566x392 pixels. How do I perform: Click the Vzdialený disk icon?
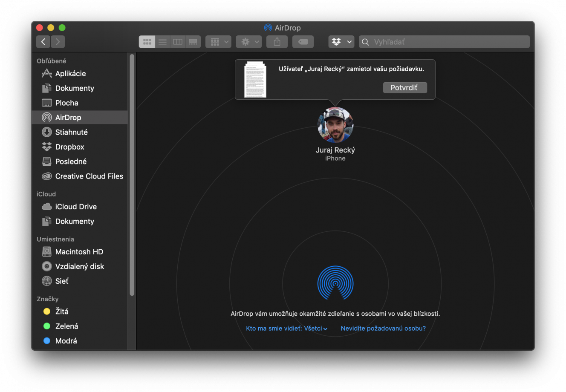coord(46,266)
